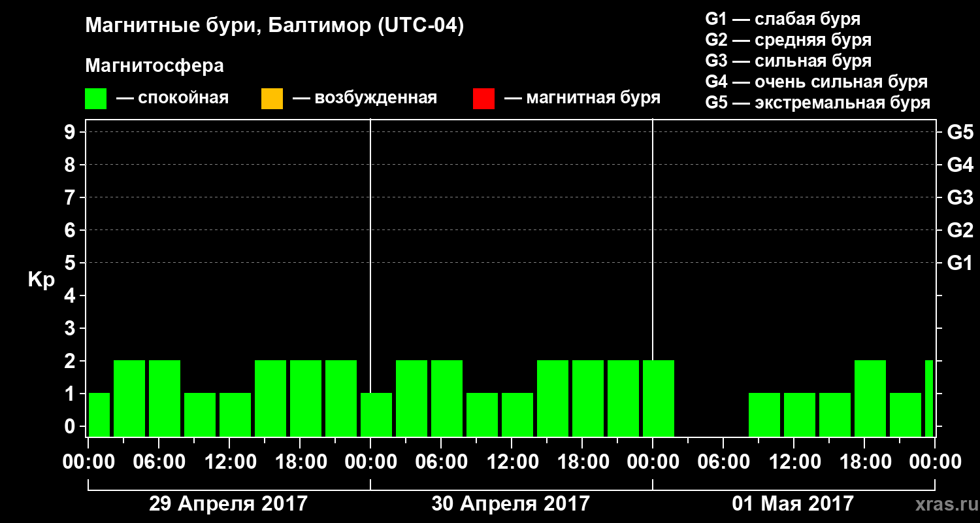Click the green 'спокойная' legend swatch
The height and width of the screenshot is (523, 980).
[96, 99]
